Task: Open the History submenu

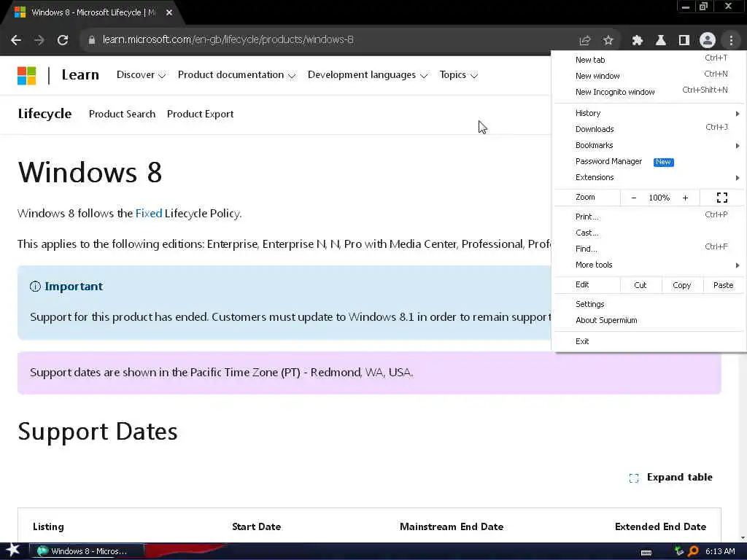Action: 649,113
